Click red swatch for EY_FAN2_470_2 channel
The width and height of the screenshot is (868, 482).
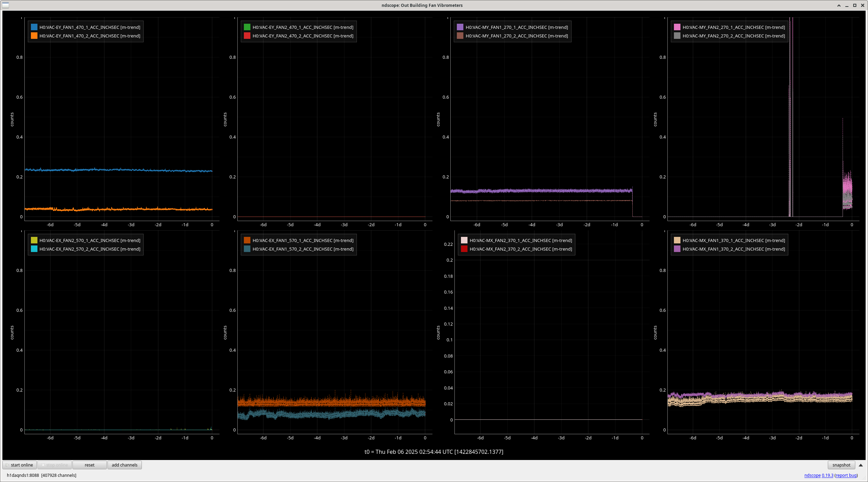tap(247, 36)
